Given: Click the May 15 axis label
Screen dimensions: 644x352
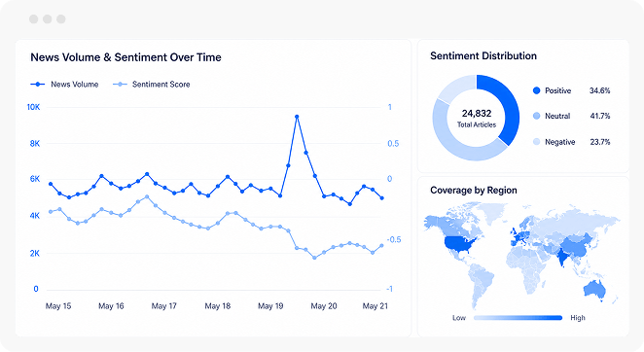Looking at the screenshot, I should coord(58,306).
